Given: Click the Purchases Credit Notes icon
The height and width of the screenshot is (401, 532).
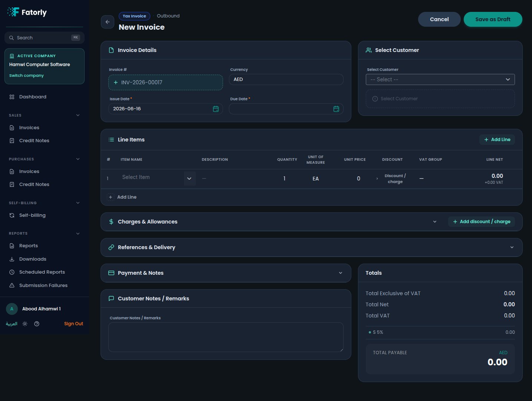Looking at the screenshot, I should tap(12, 185).
